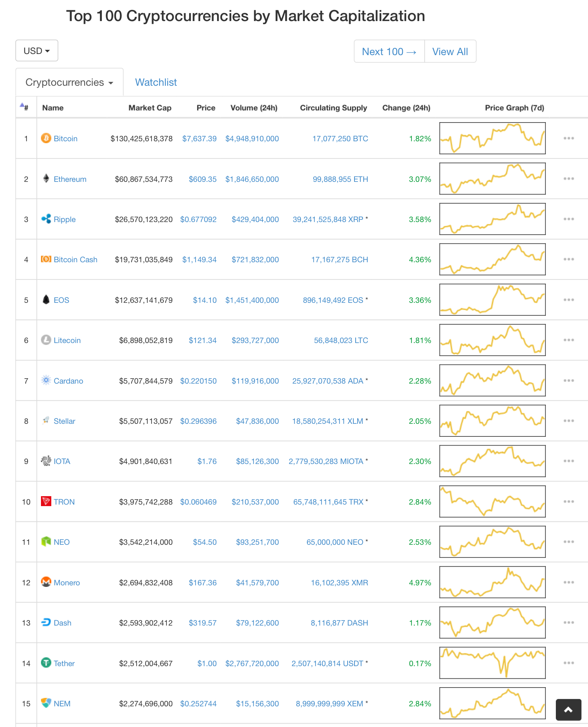Sort by Circulating Supply header
Image resolution: width=588 pixels, height=727 pixels.
point(333,108)
